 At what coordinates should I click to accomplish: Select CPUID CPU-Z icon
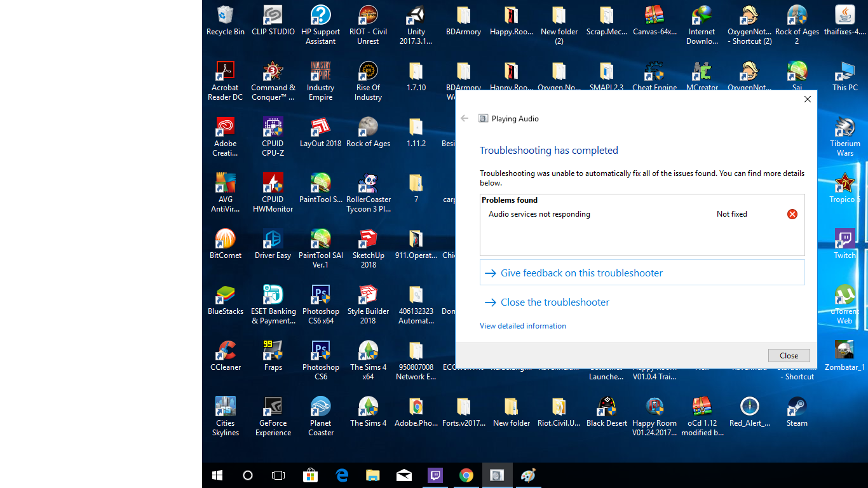point(273,137)
